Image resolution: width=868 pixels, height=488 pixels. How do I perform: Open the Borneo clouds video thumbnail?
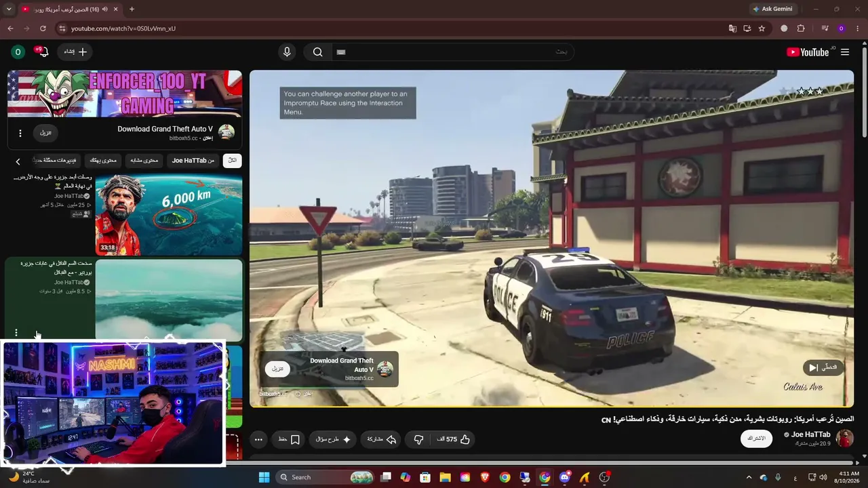169,299
